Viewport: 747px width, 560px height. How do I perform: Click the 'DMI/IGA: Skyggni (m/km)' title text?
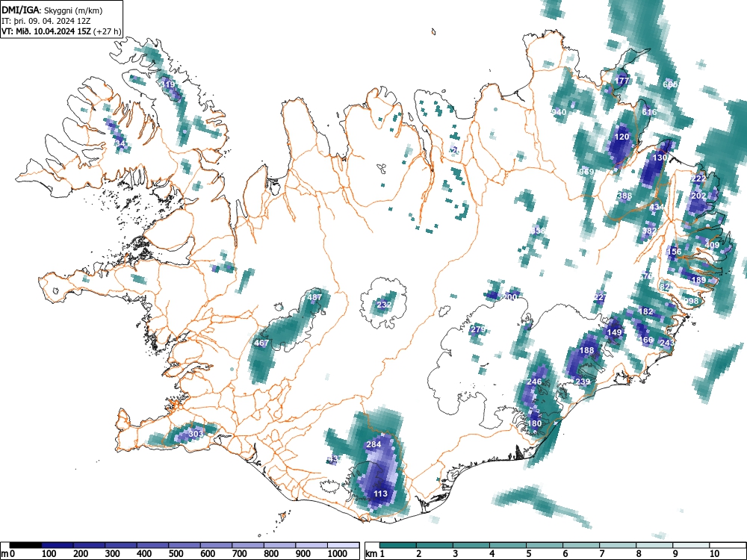[x=52, y=10]
